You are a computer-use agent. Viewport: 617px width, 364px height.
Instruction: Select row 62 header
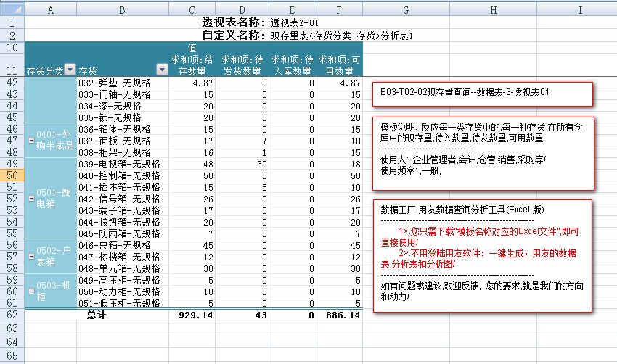tap(12, 315)
